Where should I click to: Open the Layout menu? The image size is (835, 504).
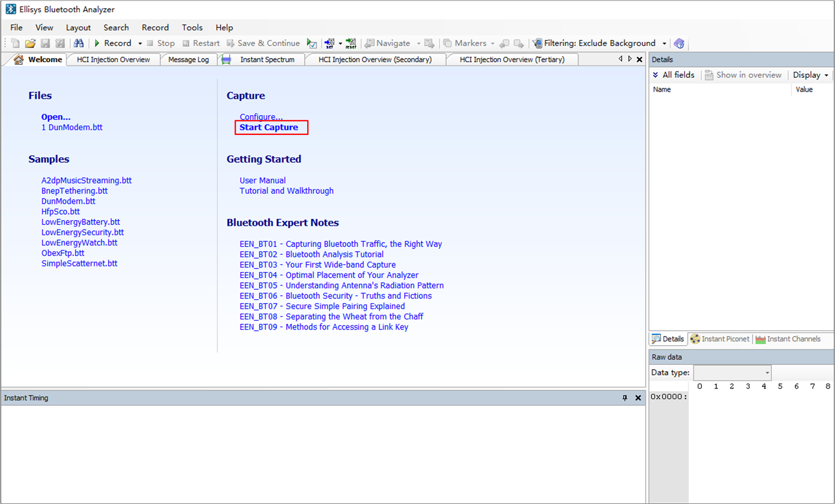click(78, 28)
